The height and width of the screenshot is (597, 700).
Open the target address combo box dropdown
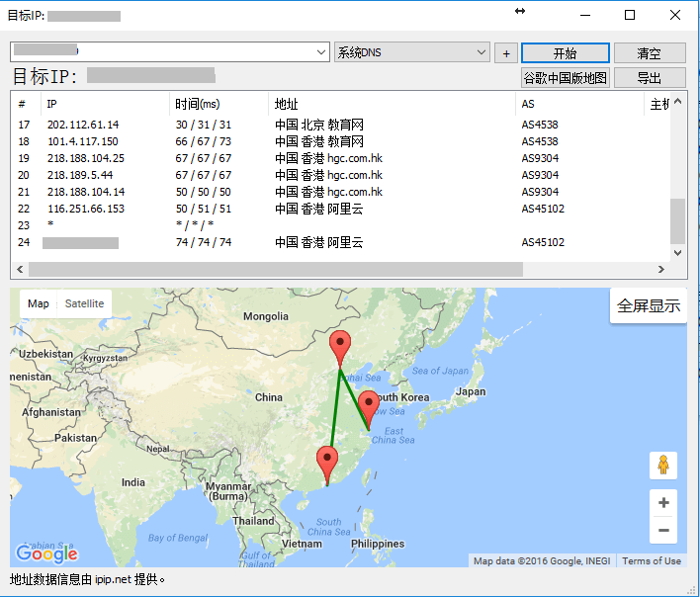point(320,52)
